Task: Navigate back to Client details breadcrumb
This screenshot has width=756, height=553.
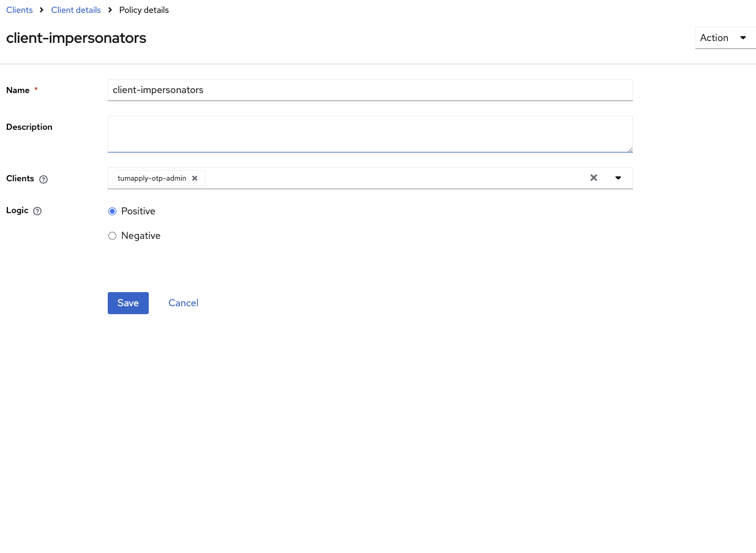Action: (x=76, y=10)
